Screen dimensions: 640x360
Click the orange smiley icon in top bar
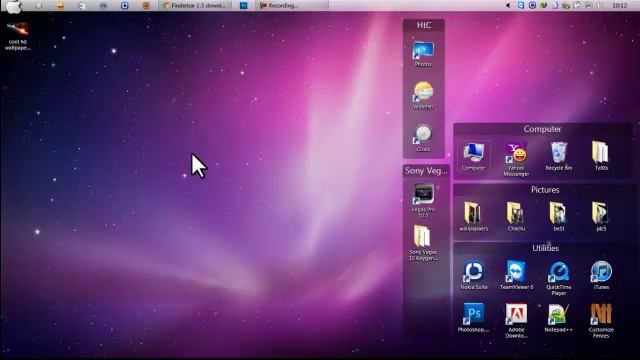[60, 6]
